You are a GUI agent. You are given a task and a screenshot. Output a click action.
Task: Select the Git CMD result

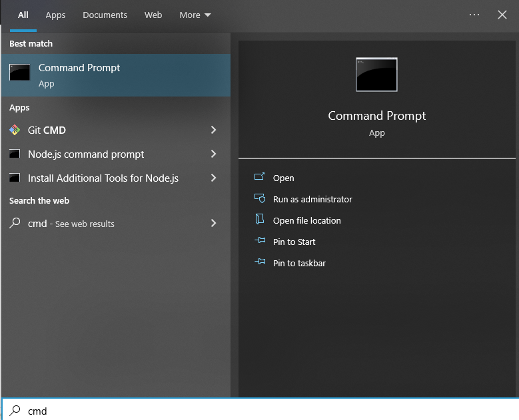[116, 130]
